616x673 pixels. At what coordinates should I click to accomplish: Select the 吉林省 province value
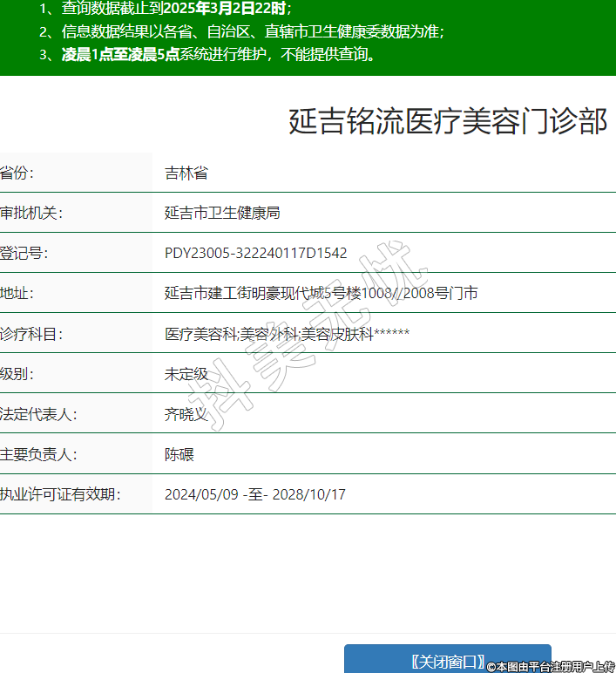pyautogui.click(x=186, y=173)
